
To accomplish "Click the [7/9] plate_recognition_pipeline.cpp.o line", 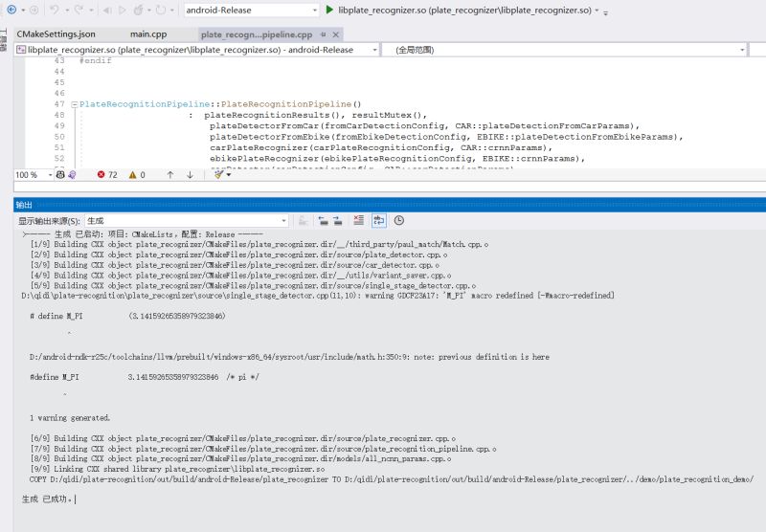I will 263,449.
